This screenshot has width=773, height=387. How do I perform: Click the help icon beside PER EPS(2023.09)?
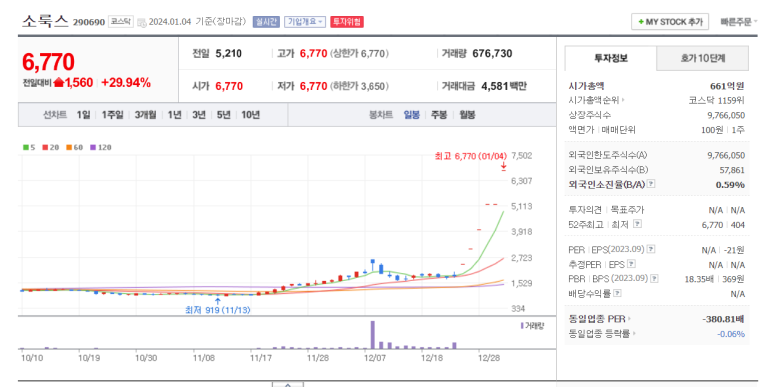(651, 249)
